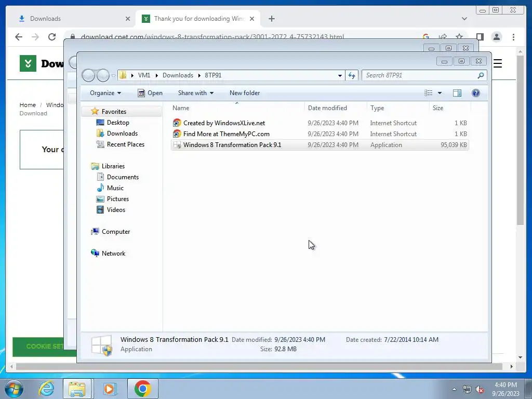
Task: Open Chrome three-dot menu
Action: [x=513, y=37]
